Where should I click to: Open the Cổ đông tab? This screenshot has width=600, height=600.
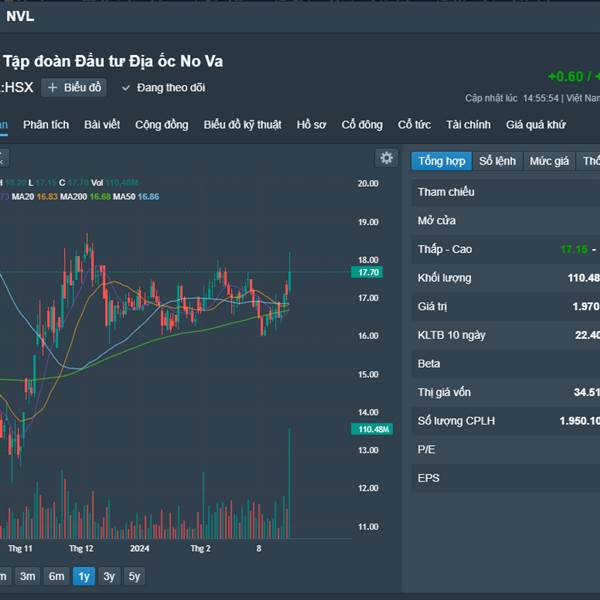[362, 125]
